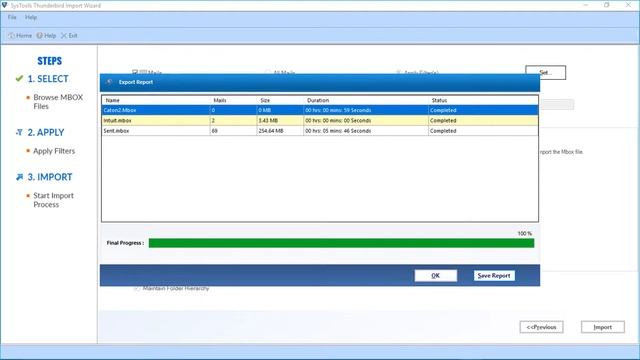Sort by the Mails column header
The width and height of the screenshot is (640, 360).
click(x=220, y=100)
